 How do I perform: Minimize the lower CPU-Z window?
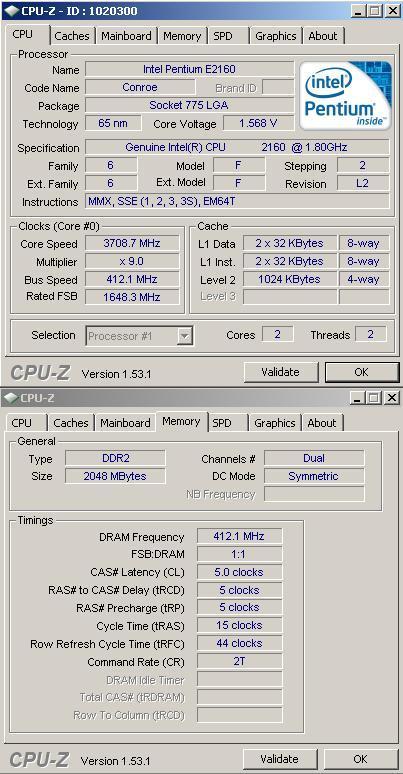(360, 397)
